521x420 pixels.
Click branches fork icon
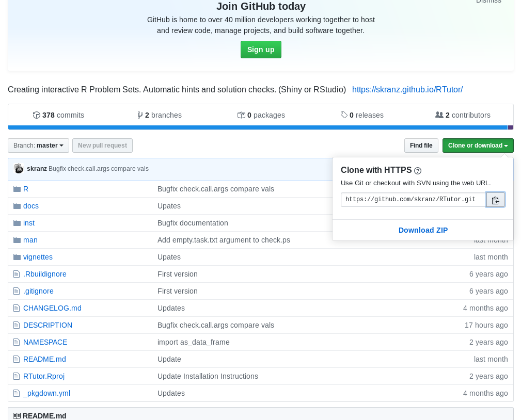pos(140,115)
